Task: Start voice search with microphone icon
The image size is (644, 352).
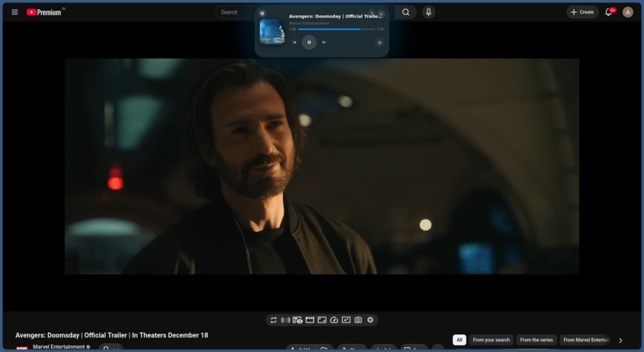Action: click(x=428, y=12)
